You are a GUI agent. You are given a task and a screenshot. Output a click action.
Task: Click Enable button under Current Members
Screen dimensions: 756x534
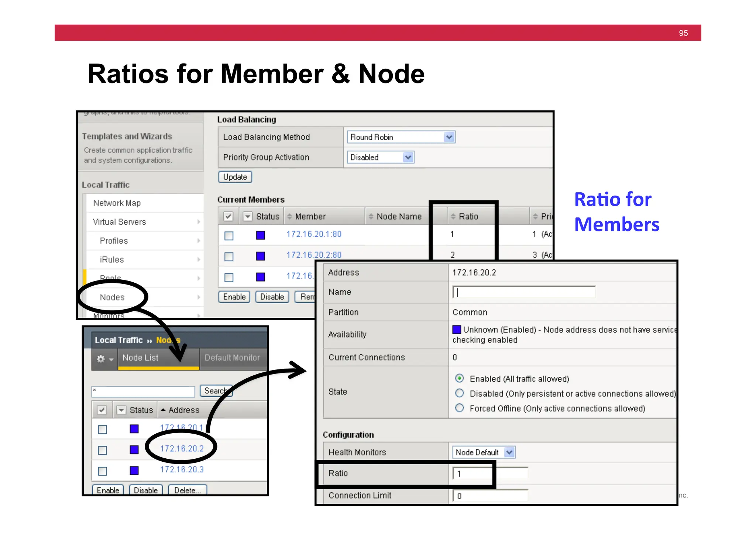(234, 297)
